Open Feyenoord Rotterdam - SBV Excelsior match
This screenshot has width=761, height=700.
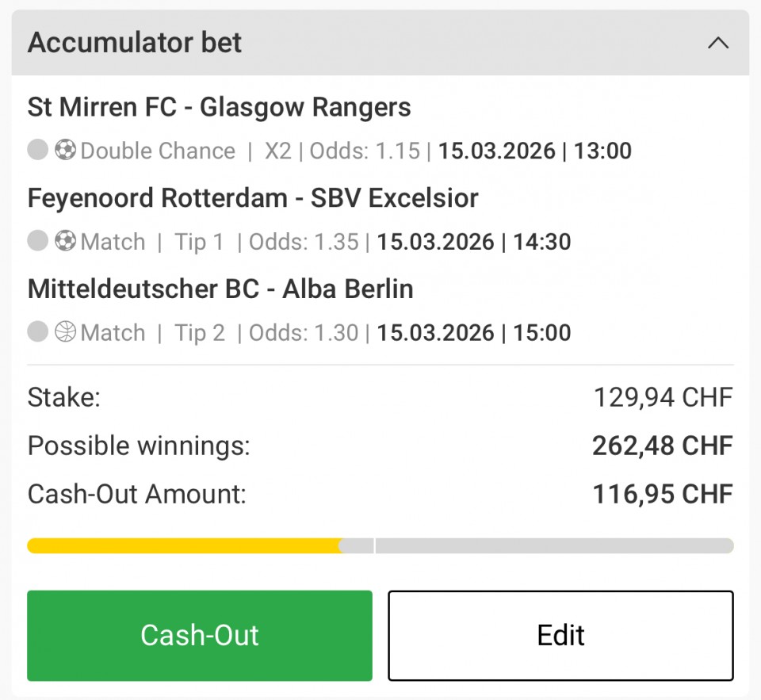coord(253,198)
